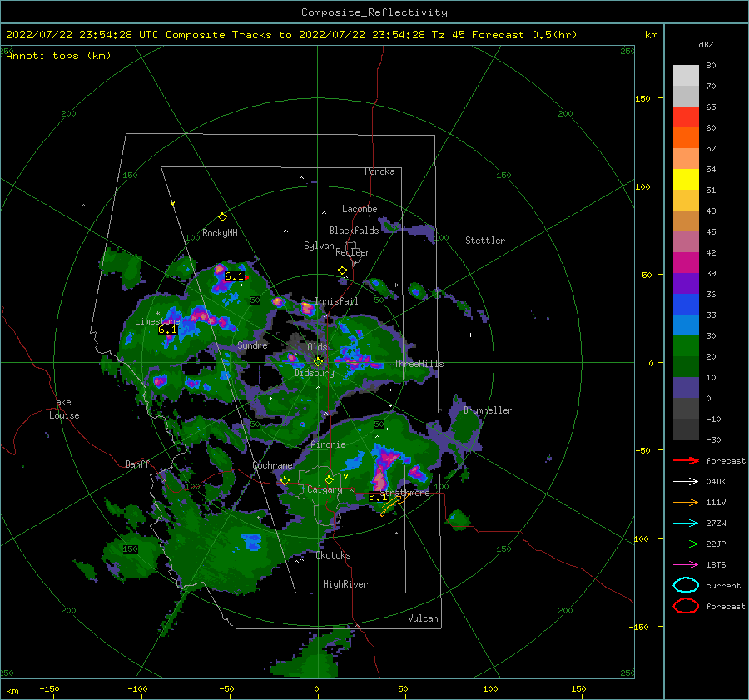
Task: Select the magenta 18TS track arrow
Action: click(686, 565)
